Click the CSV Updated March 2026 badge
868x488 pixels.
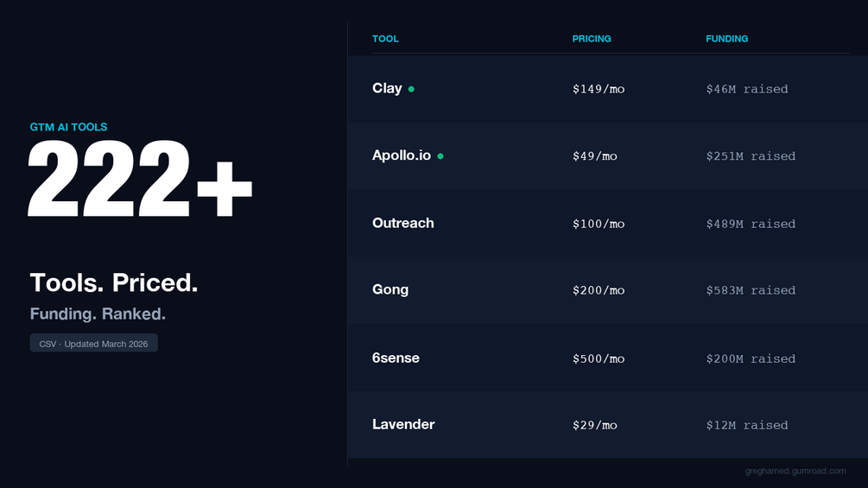pyautogui.click(x=93, y=344)
